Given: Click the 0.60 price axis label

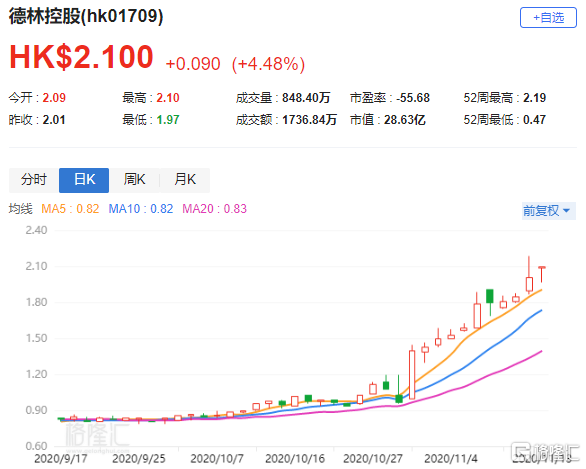Looking at the screenshot, I should pyautogui.click(x=36, y=446).
